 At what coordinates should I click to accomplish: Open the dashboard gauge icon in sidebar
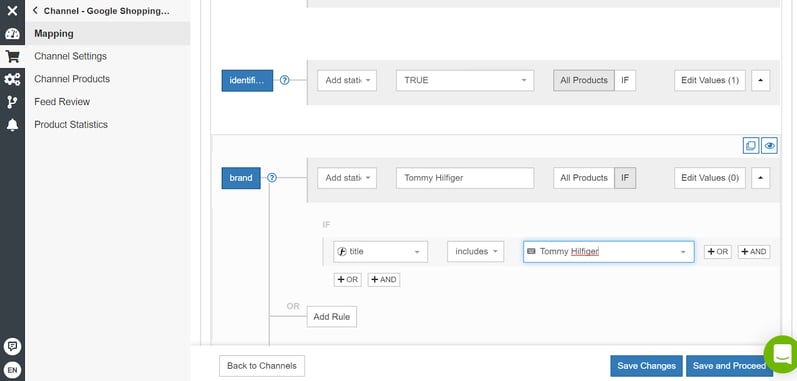(x=12, y=34)
